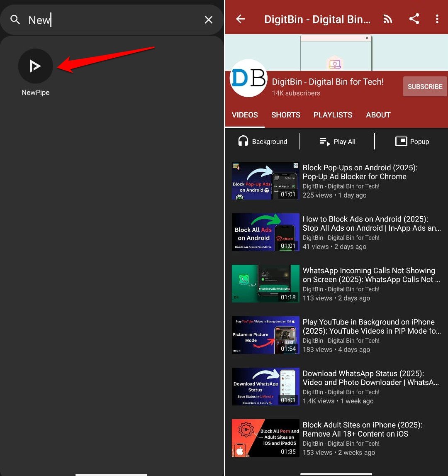Tap '225 views • 1 day ago' text
Screen dimensions: 448x476
(334, 195)
